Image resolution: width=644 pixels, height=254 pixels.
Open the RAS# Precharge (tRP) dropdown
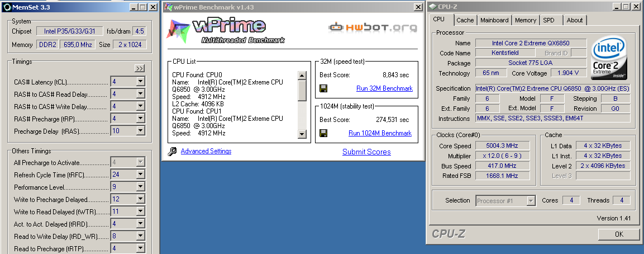(140, 119)
